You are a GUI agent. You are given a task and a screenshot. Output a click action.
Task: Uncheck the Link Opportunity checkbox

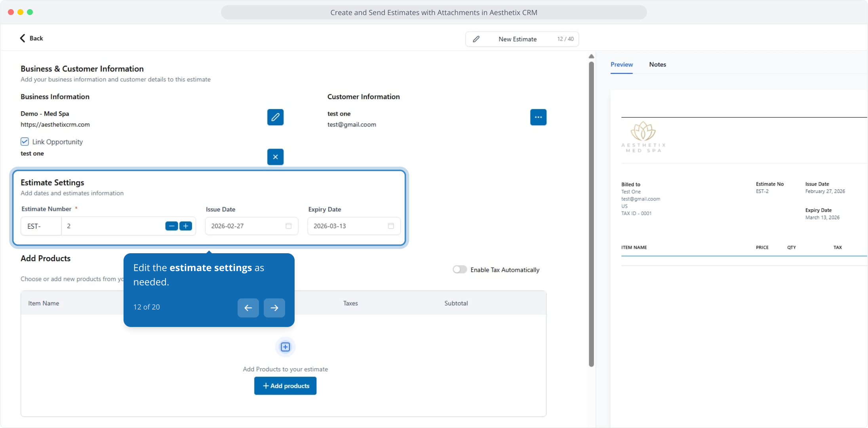[x=25, y=142]
